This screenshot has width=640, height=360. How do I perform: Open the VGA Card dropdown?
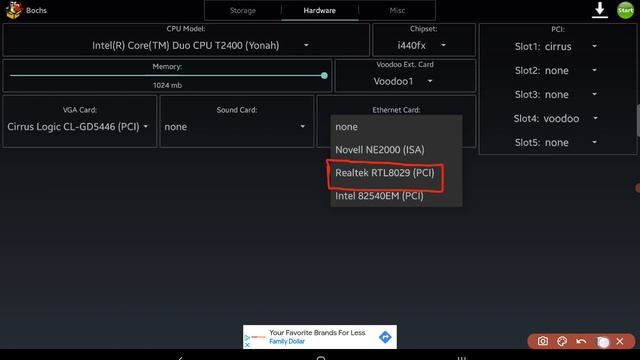click(78, 127)
